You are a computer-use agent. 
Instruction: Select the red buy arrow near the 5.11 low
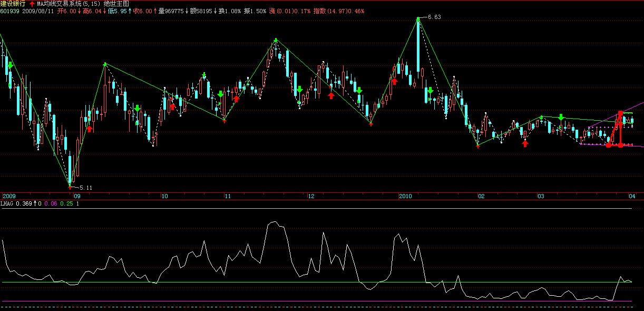coord(90,129)
